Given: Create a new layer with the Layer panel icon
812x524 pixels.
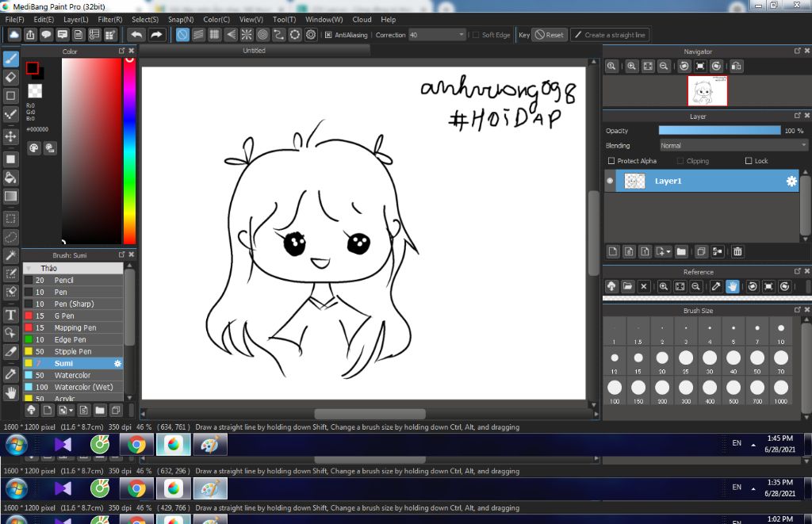Looking at the screenshot, I should pyautogui.click(x=613, y=251).
